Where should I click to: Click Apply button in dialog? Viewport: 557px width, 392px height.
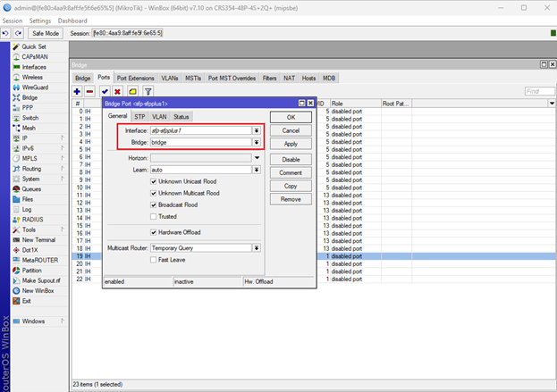click(x=291, y=144)
